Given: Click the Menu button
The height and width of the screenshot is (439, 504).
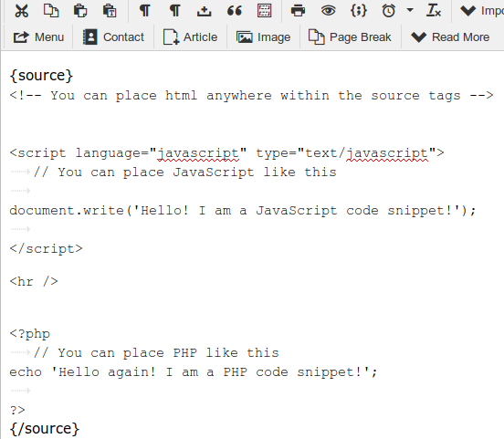Looking at the screenshot, I should pos(38,37).
